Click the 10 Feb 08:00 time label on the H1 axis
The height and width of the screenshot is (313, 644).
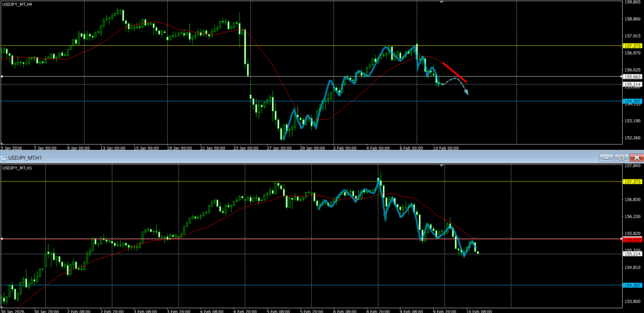(479, 310)
